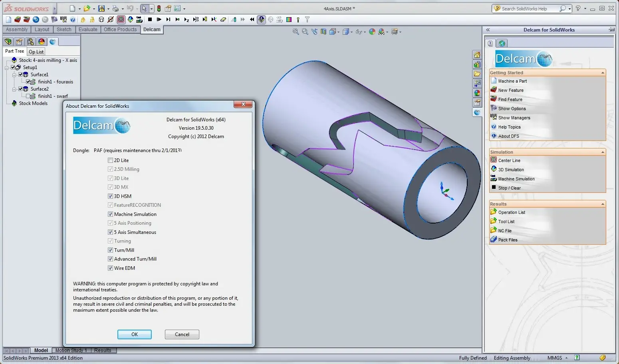Click the Step to next move simulation button
Viewport: 619px width, 364px height.
(x=168, y=19)
